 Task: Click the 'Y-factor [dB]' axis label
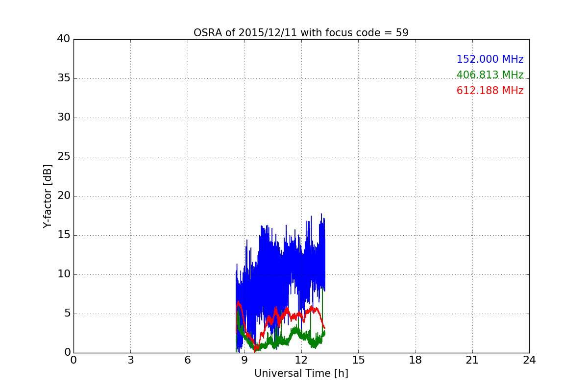point(48,196)
